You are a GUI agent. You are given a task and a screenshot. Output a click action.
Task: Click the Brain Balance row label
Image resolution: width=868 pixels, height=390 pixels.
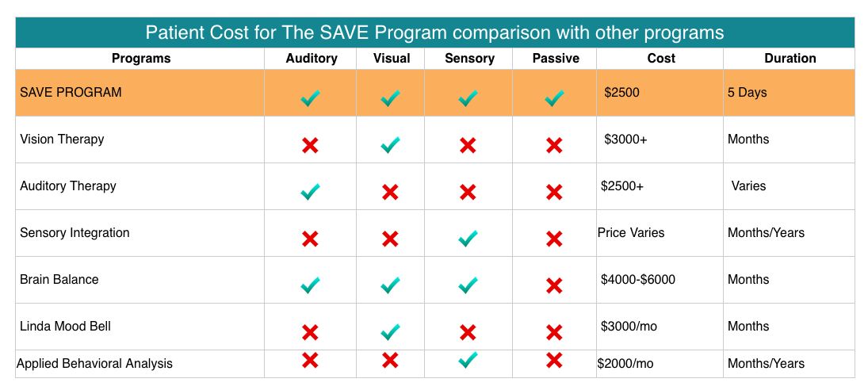pyautogui.click(x=59, y=280)
